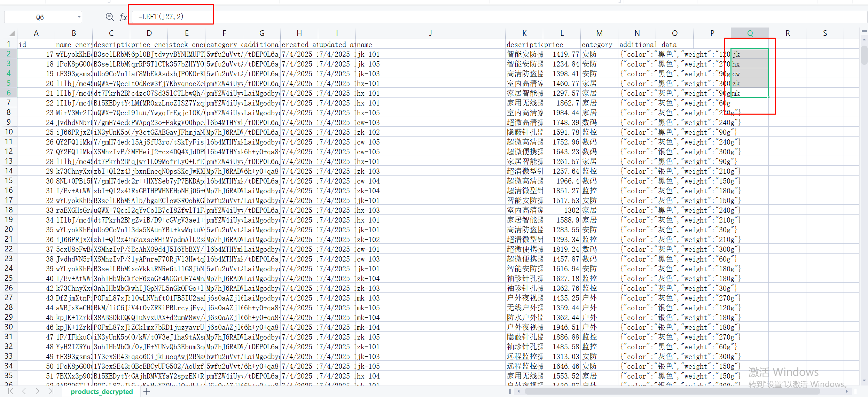Click the Q6 name box field
Image resolution: width=868 pixels, height=397 pixels.
point(40,17)
